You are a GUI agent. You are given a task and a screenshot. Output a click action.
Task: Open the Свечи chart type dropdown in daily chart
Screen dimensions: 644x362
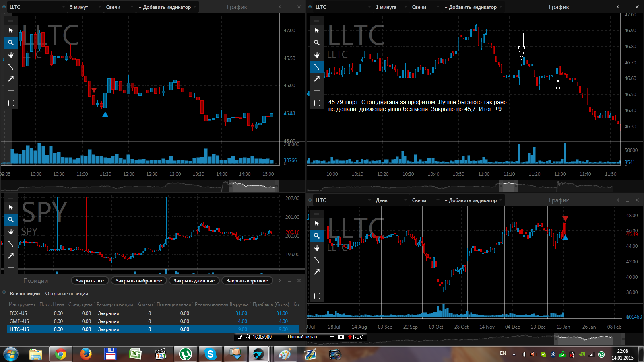point(422,200)
